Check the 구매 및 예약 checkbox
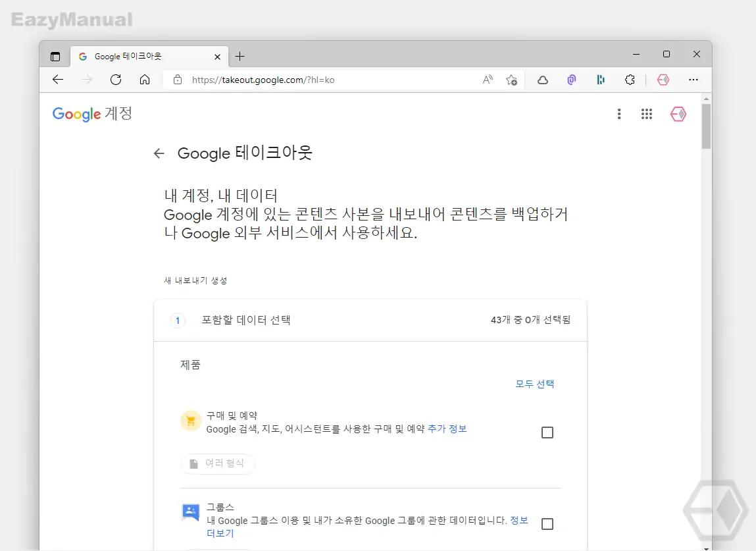 coord(547,433)
